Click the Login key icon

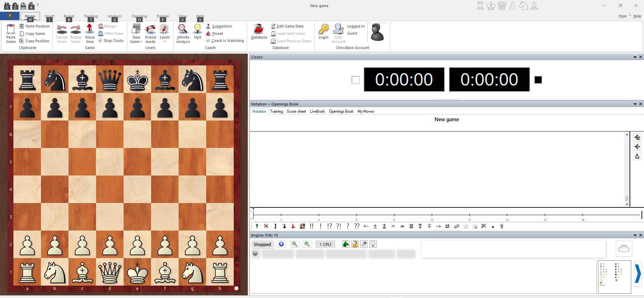pos(323,29)
